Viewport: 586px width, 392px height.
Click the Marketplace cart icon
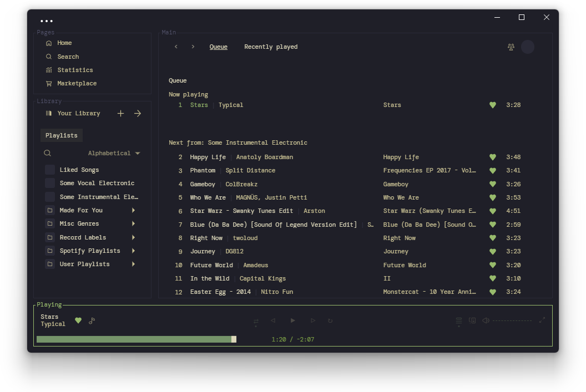click(x=49, y=84)
